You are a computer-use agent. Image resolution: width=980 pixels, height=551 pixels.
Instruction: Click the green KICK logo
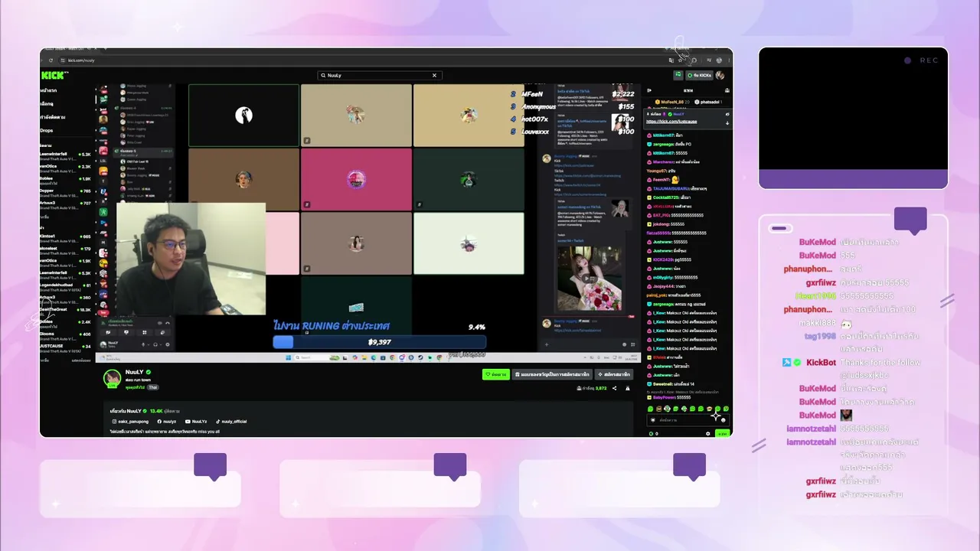tap(54, 75)
